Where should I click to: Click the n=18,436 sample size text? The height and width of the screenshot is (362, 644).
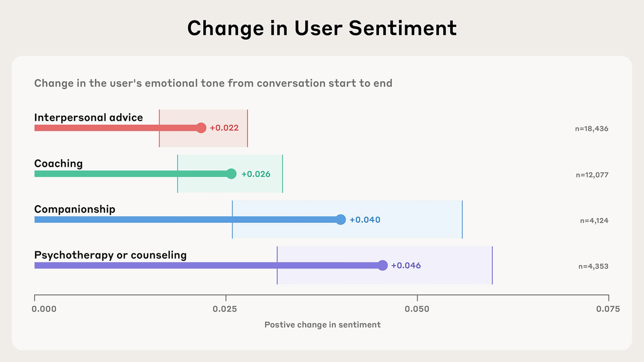(591, 129)
